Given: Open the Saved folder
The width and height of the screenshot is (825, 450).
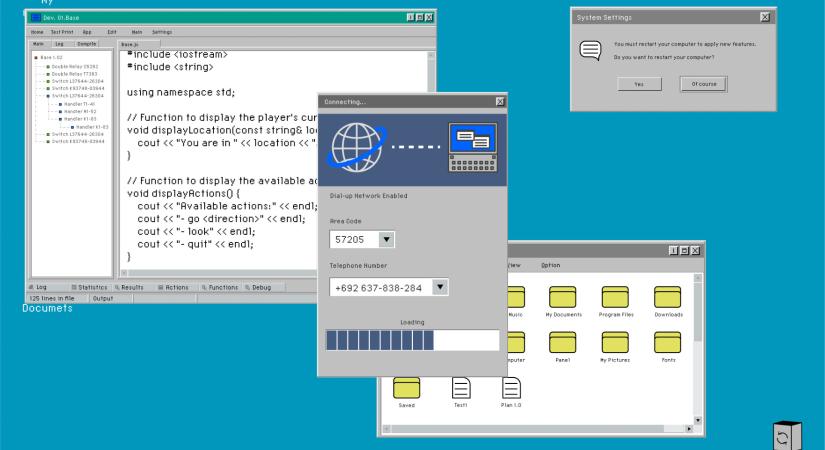Looking at the screenshot, I should click(x=406, y=388).
